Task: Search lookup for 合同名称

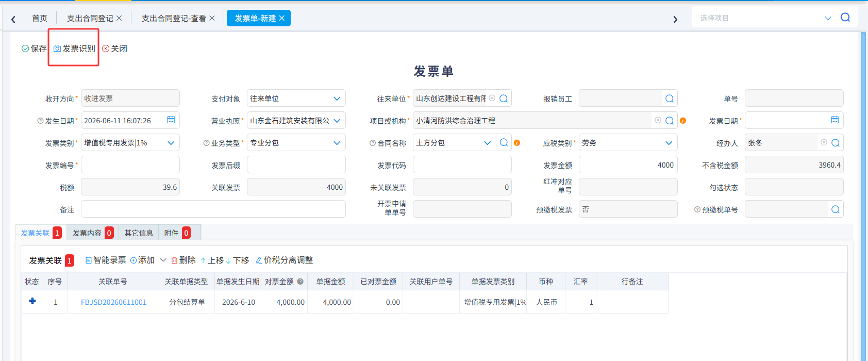Action: coord(504,143)
